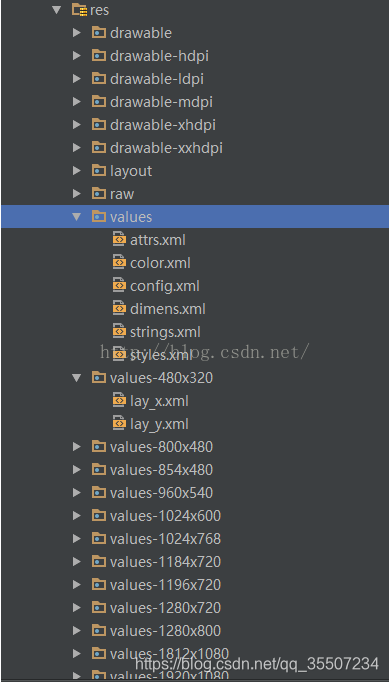The height and width of the screenshot is (683, 389).
Task: Select the values-1280x720 folder name
Action: click(166, 608)
